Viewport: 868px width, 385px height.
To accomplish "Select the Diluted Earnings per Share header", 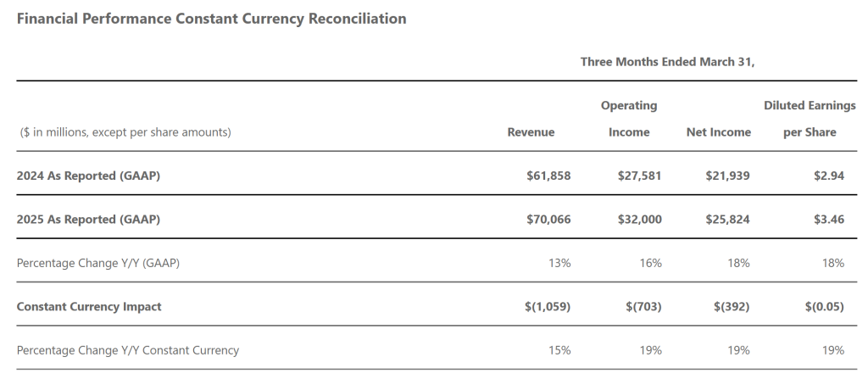I will tap(810, 119).
